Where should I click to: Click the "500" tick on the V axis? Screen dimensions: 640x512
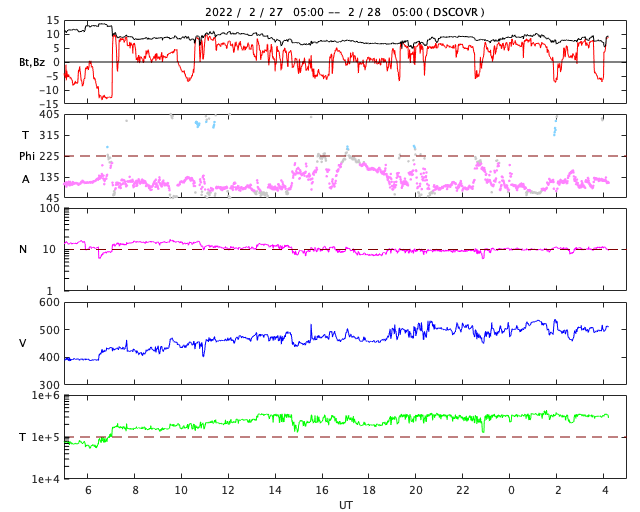49,330
